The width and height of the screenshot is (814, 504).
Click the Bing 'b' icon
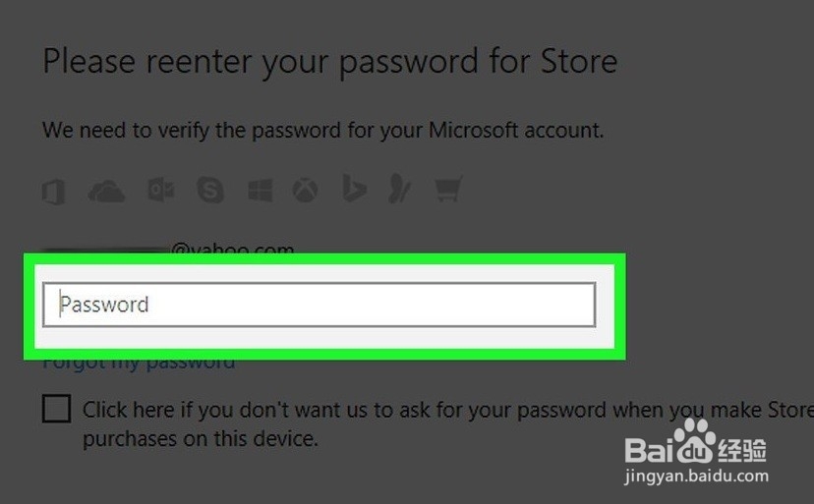(x=355, y=188)
